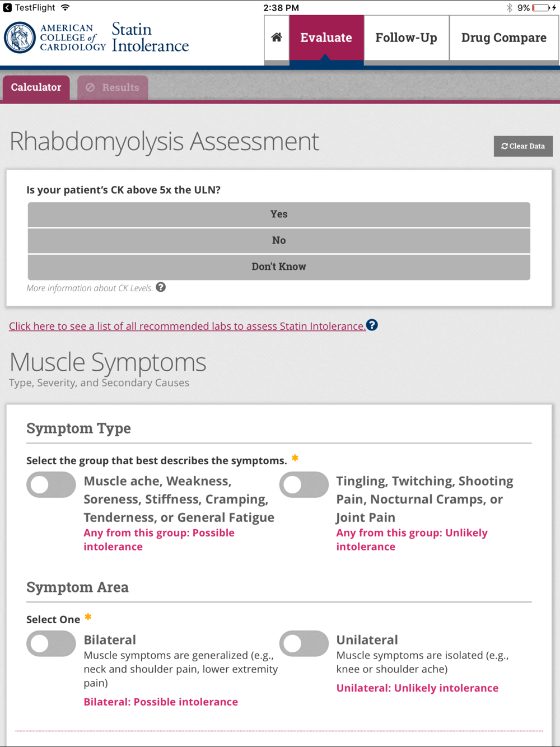Screen dimensions: 560x747
Task: Toggle Tingling, Twitching symptom group
Action: pos(304,485)
